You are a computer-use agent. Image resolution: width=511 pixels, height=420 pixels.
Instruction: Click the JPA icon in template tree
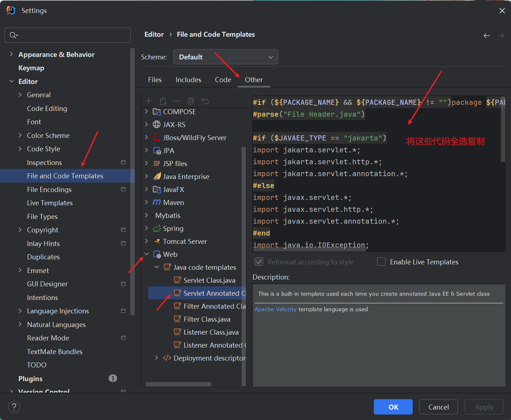pos(157,151)
